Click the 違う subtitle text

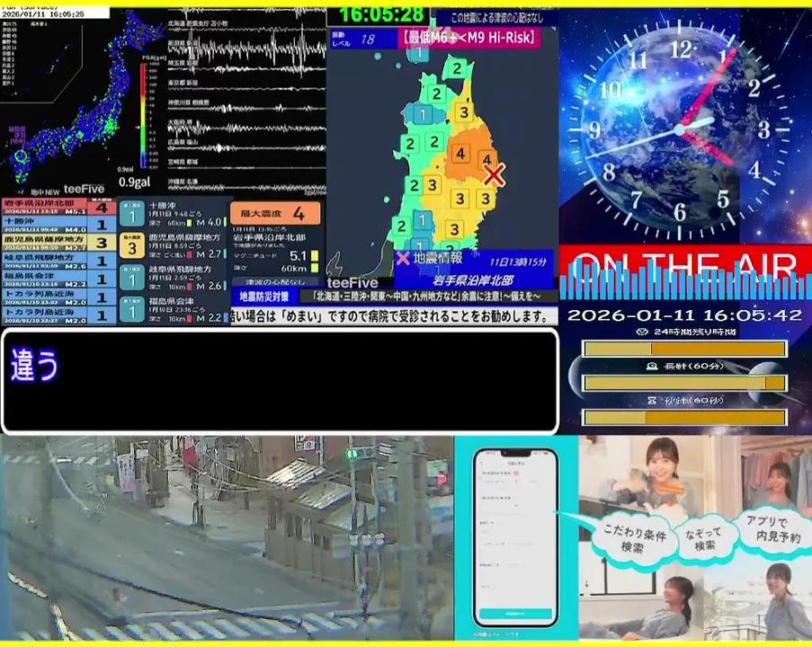click(x=34, y=365)
